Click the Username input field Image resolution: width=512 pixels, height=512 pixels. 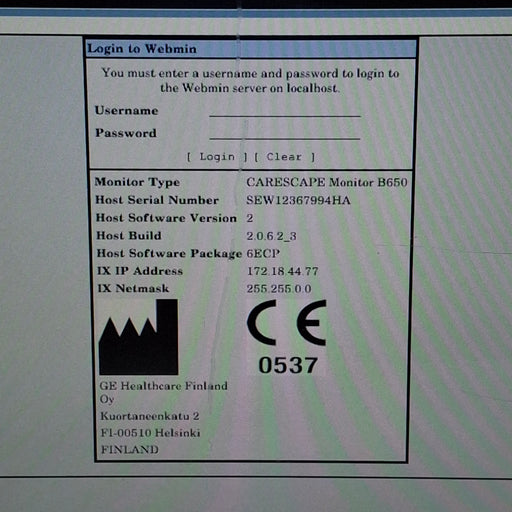click(x=285, y=110)
